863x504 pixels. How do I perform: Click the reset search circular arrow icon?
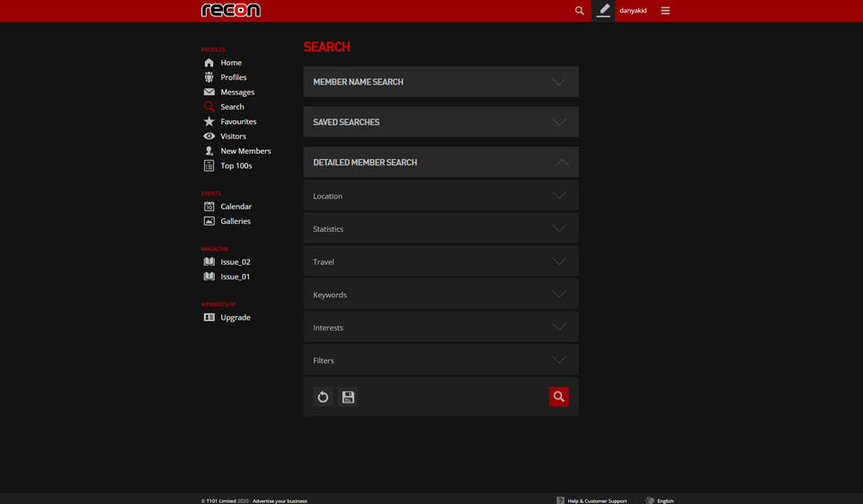click(323, 397)
